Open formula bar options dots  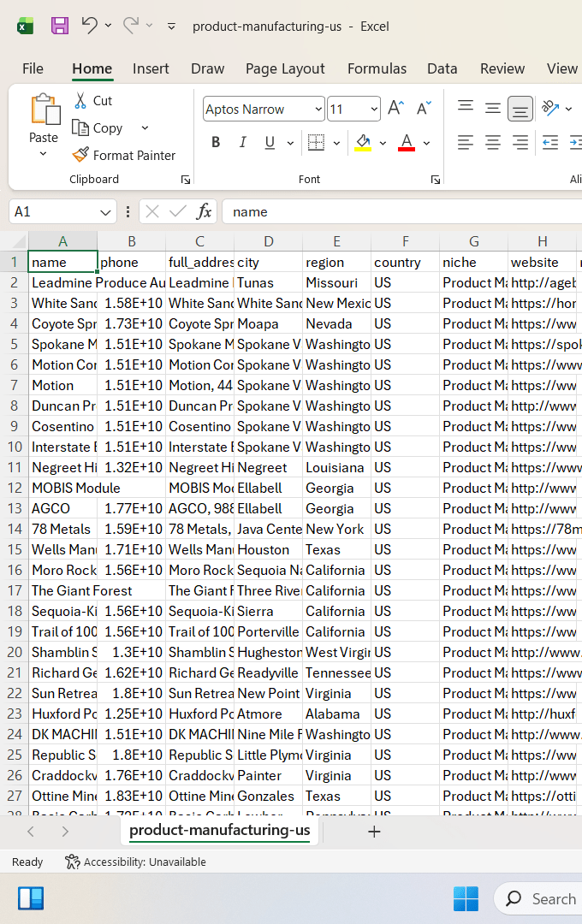pos(128,211)
